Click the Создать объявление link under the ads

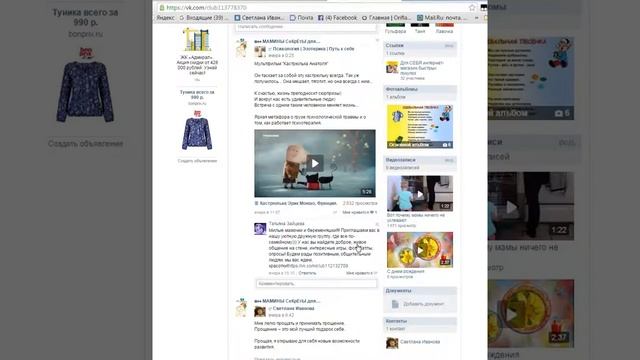point(197,161)
